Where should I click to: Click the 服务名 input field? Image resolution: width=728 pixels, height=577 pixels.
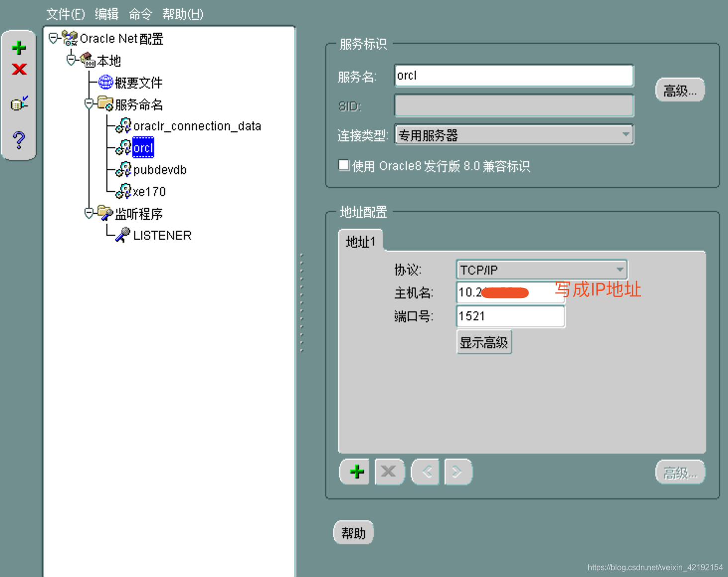[x=514, y=76]
